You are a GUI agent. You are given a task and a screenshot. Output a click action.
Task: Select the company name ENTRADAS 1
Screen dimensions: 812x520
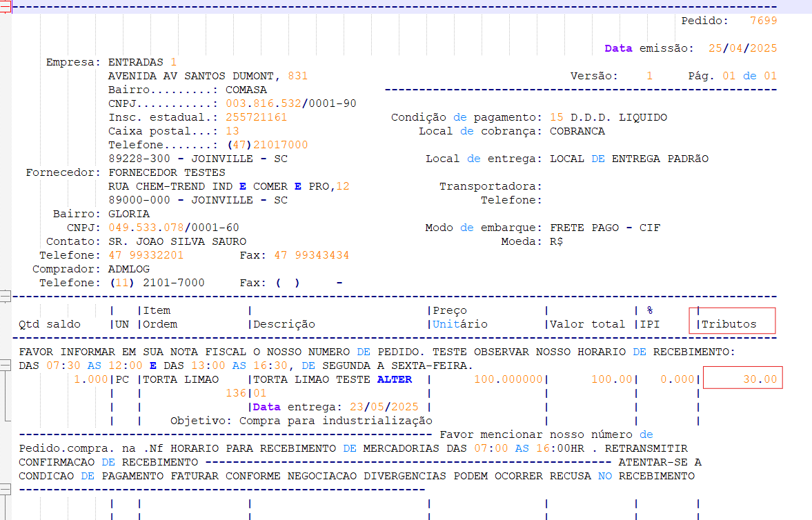pyautogui.click(x=142, y=62)
